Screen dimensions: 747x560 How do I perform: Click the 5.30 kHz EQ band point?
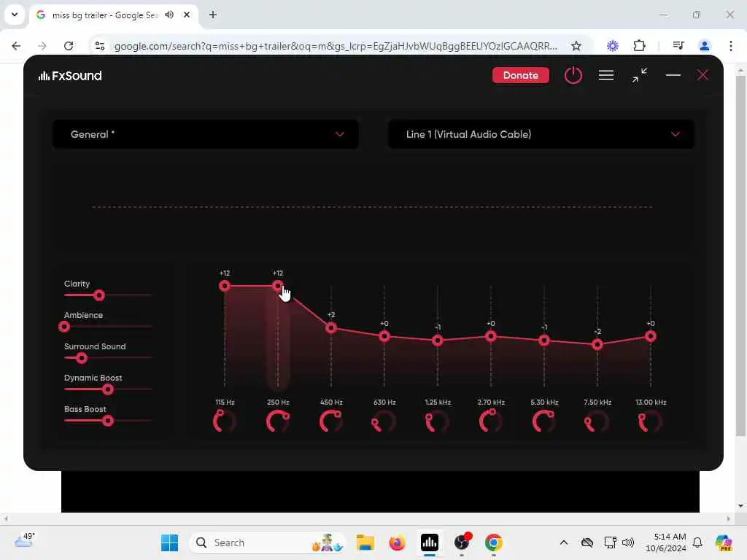(544, 341)
